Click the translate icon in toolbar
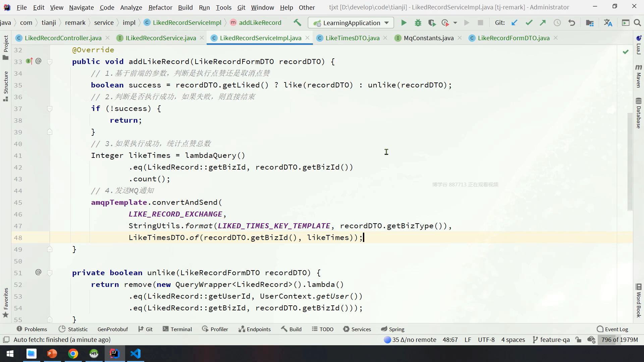Screen dimensions: 644x362 pos(608,23)
